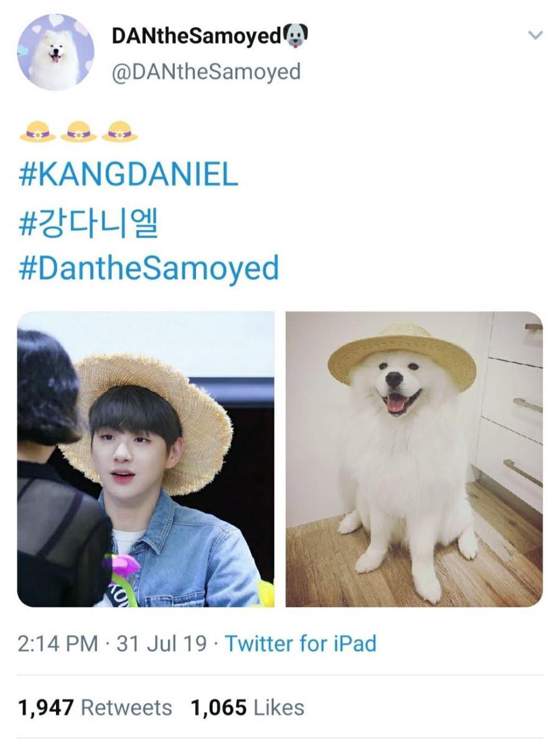
Task: Click the first straw hat emoji
Action: point(37,132)
